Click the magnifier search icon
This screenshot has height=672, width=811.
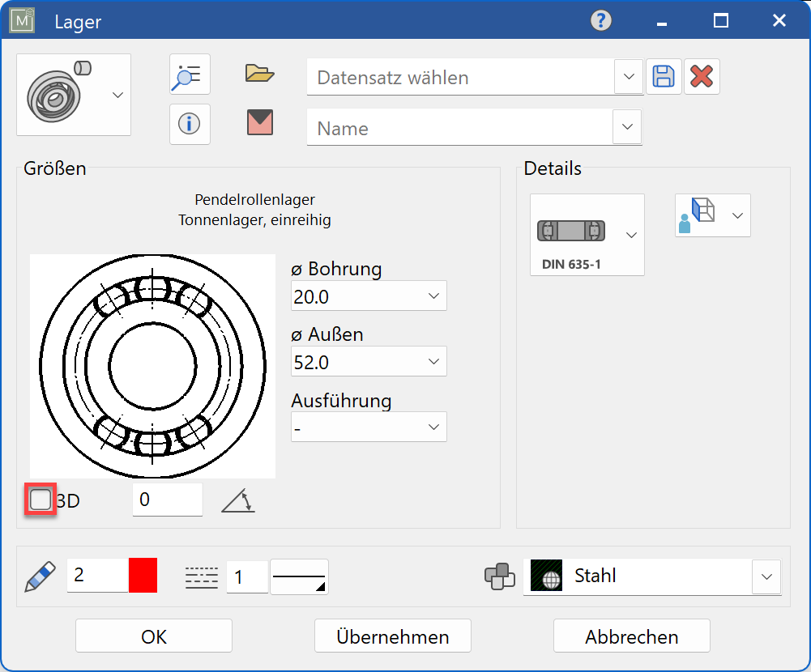click(189, 74)
